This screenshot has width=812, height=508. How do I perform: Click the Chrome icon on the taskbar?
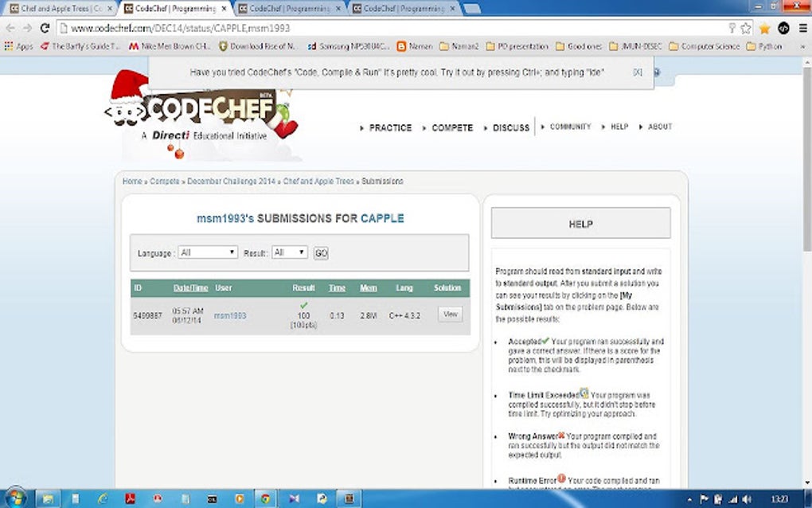coord(264,499)
